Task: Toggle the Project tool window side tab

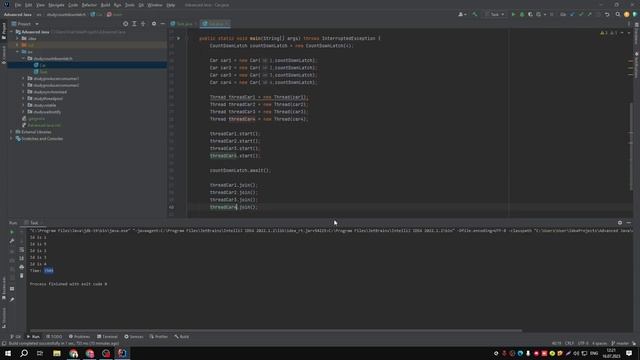Action: click(4, 31)
